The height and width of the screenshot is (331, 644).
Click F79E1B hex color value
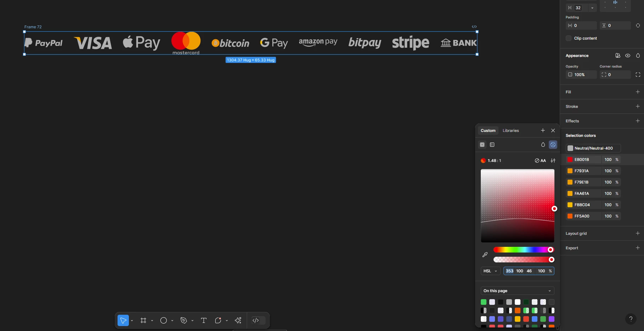(581, 182)
